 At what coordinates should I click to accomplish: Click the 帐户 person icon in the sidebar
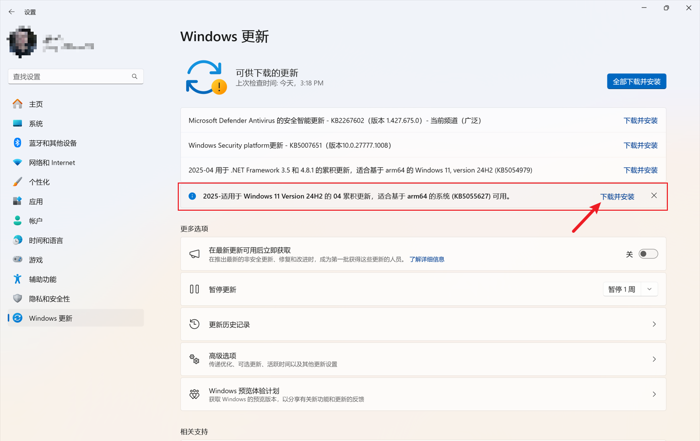point(17,221)
